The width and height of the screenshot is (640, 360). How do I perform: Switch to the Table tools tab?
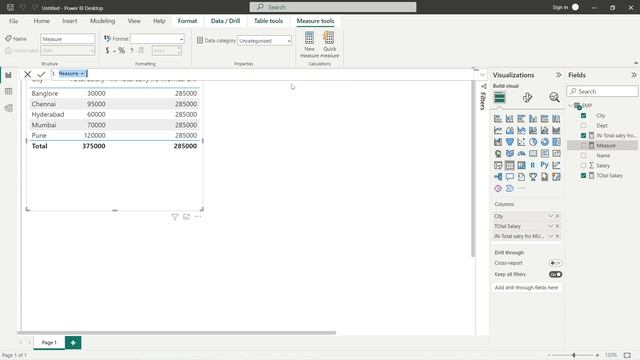point(268,21)
